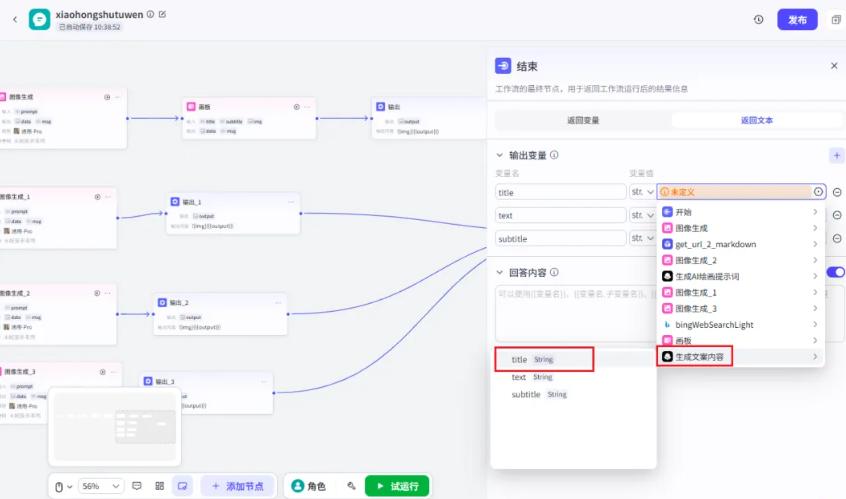This screenshot has height=499, width=846.
Task: Choose the subtitle String output variable
Action: click(x=573, y=394)
